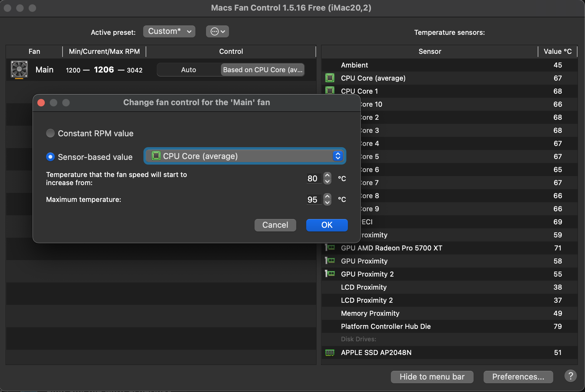Screen dimensions: 585x392
Task: Click the Ambient temperature value 45
Action: [558, 65]
